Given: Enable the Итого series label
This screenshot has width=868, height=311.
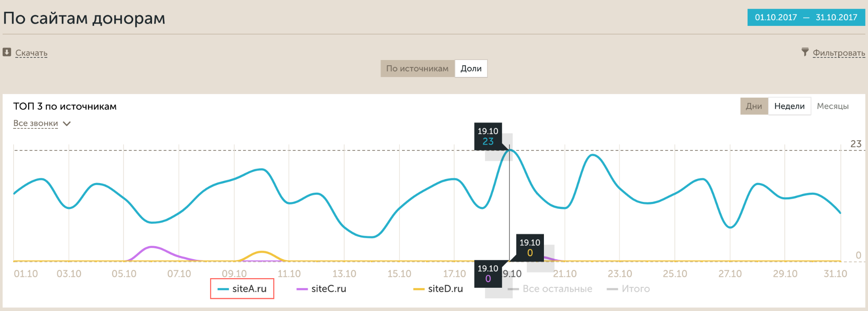Looking at the screenshot, I should (635, 289).
